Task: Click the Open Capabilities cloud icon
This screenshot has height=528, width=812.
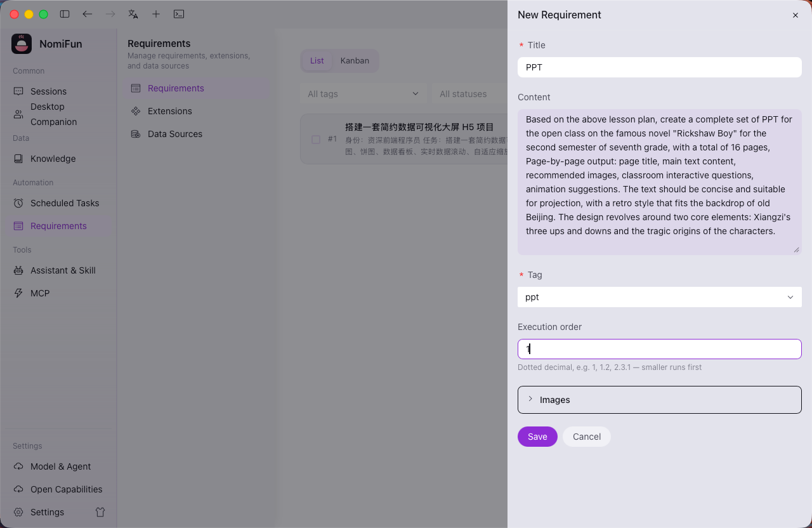Action: pos(18,489)
